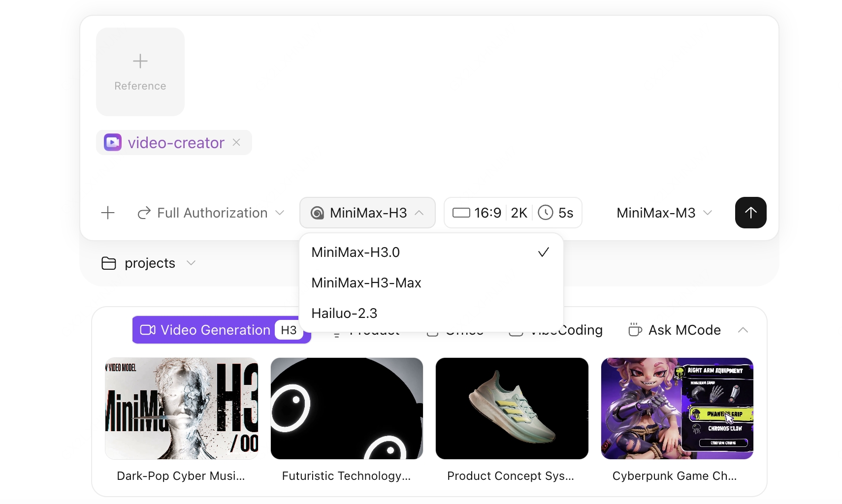Click the camera icon on Video Generation tab
This screenshot has height=504, width=842.
pyautogui.click(x=148, y=330)
